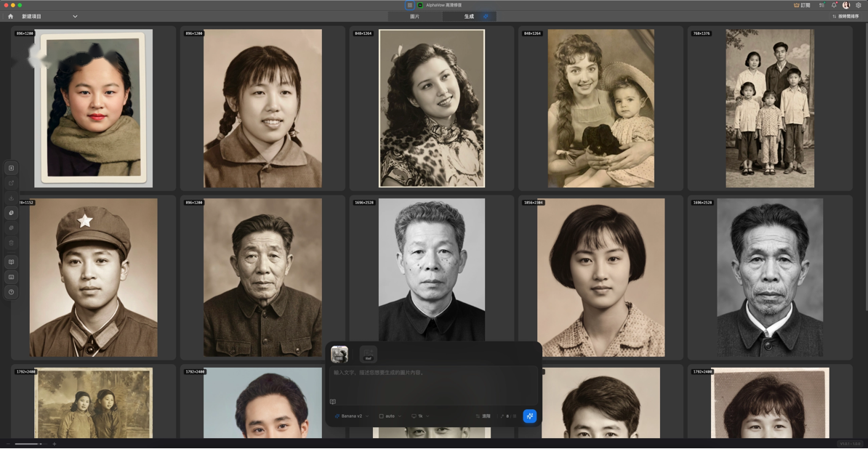Select the bob-haircut young woman portrait
Image resolution: width=868 pixels, height=449 pixels.
[601, 278]
